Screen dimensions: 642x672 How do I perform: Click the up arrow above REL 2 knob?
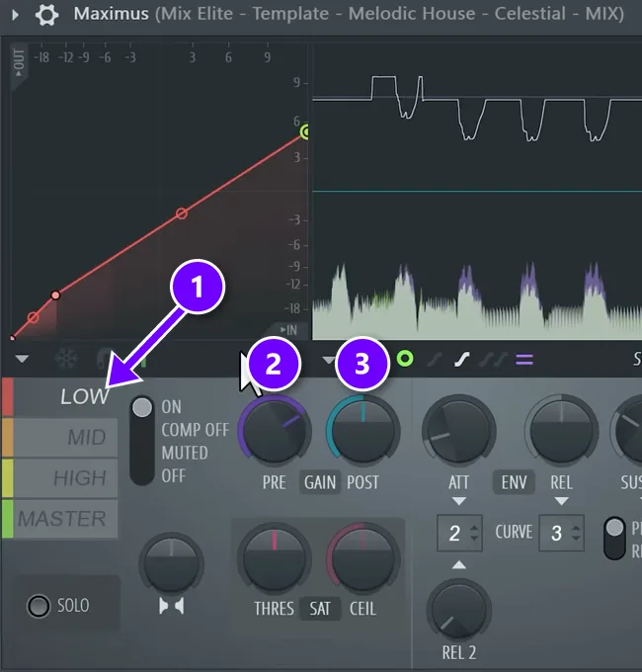click(x=458, y=565)
